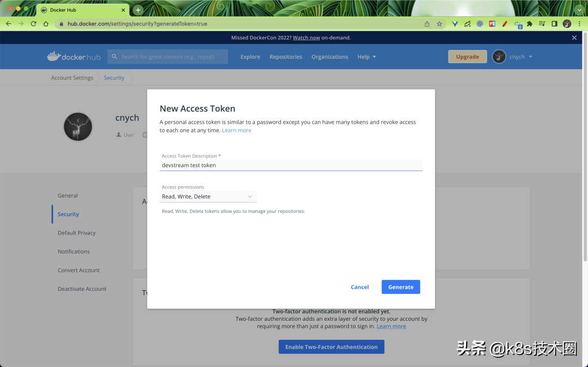Select General in settings sidebar
This screenshot has width=588, height=367.
[68, 195]
